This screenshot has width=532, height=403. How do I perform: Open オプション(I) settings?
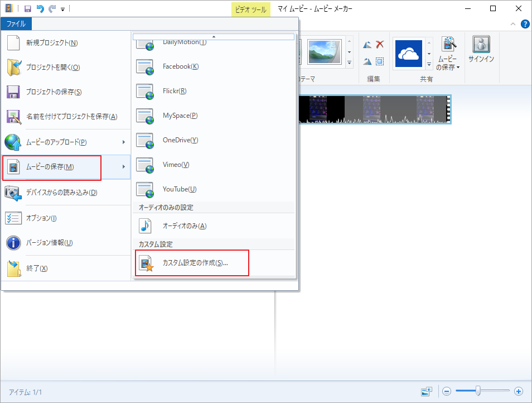[66, 218]
